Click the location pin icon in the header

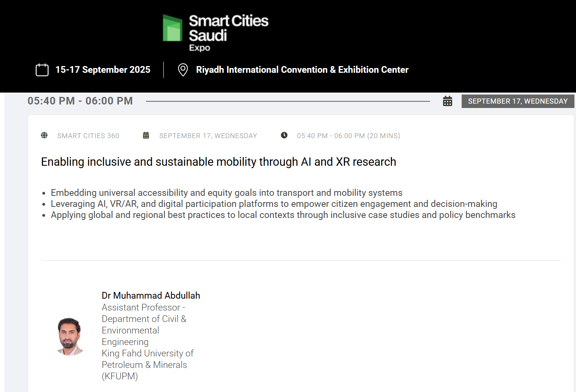click(183, 70)
